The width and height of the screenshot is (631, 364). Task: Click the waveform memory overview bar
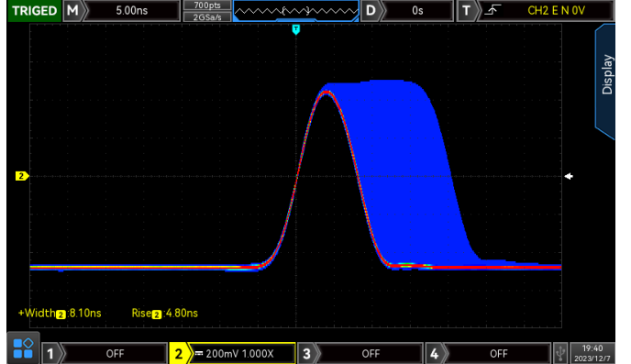point(295,10)
